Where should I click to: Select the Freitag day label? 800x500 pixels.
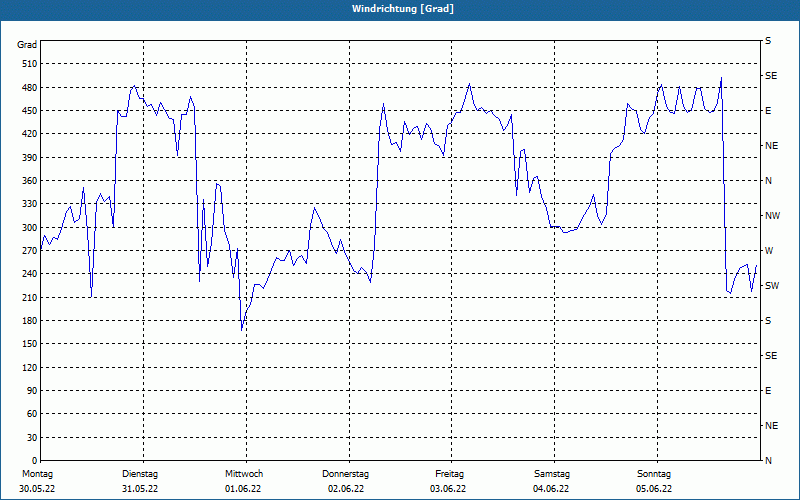point(449,474)
